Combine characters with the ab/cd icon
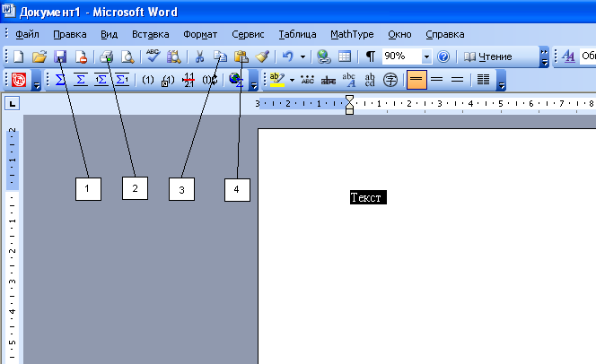596x364 pixels. point(370,80)
